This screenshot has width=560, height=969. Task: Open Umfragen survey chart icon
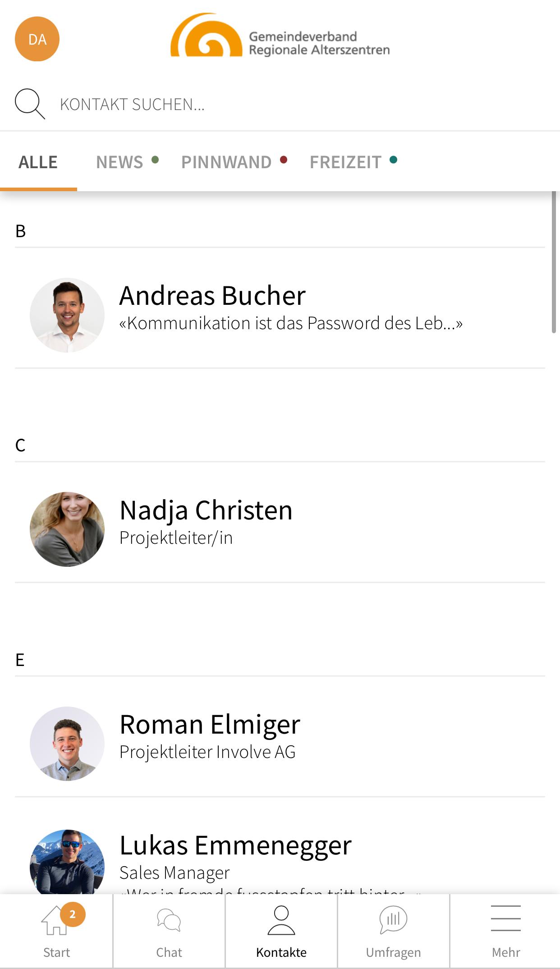pyautogui.click(x=393, y=920)
